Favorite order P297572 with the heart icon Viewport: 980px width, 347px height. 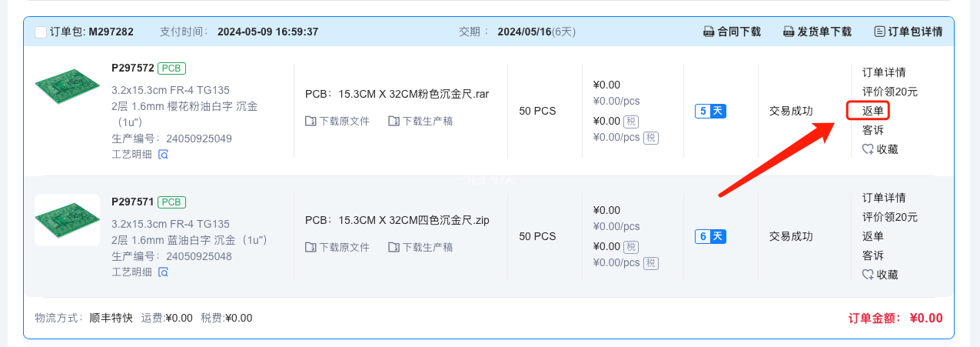pos(868,149)
